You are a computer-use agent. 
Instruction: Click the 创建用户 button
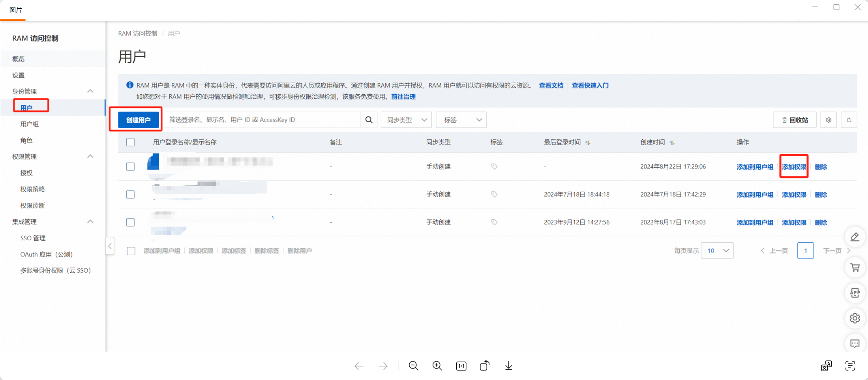tap(138, 120)
